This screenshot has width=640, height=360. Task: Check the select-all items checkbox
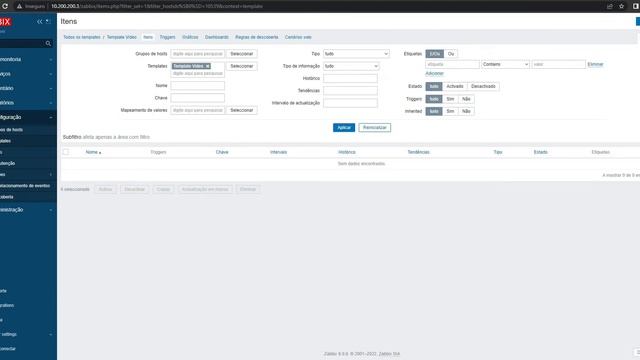66,152
